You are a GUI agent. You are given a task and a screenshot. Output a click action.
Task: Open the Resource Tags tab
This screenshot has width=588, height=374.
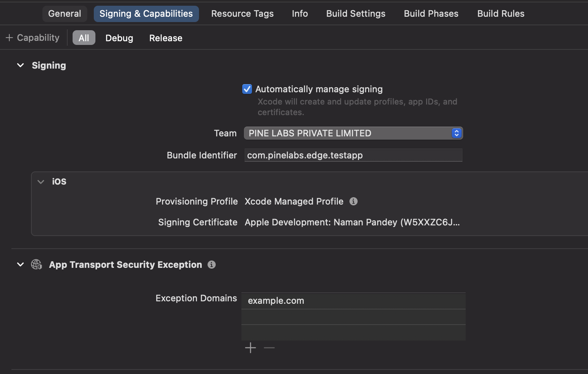242,13
